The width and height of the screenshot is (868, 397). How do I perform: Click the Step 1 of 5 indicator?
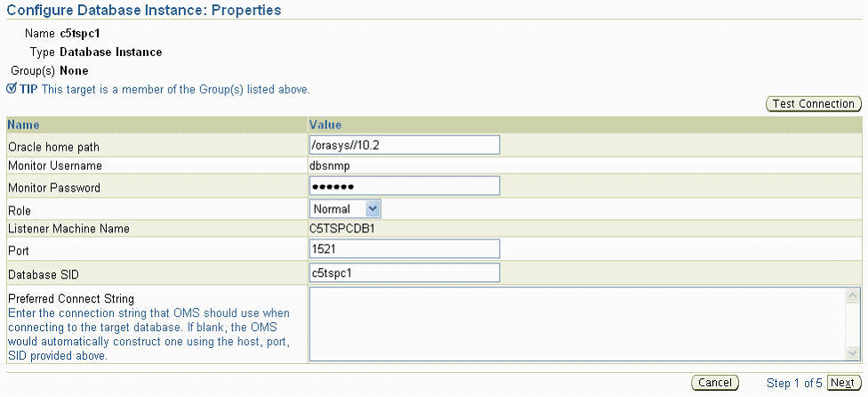coord(794,384)
